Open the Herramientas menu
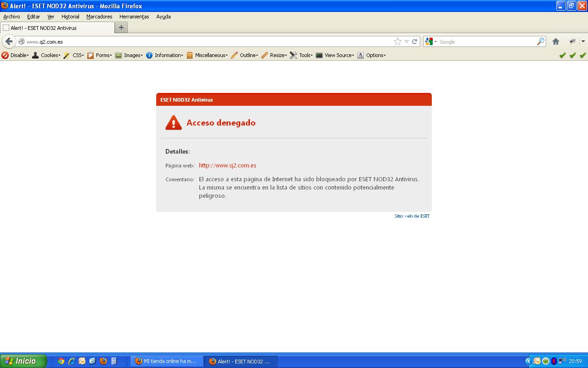The width and height of the screenshot is (588, 368). pos(134,17)
